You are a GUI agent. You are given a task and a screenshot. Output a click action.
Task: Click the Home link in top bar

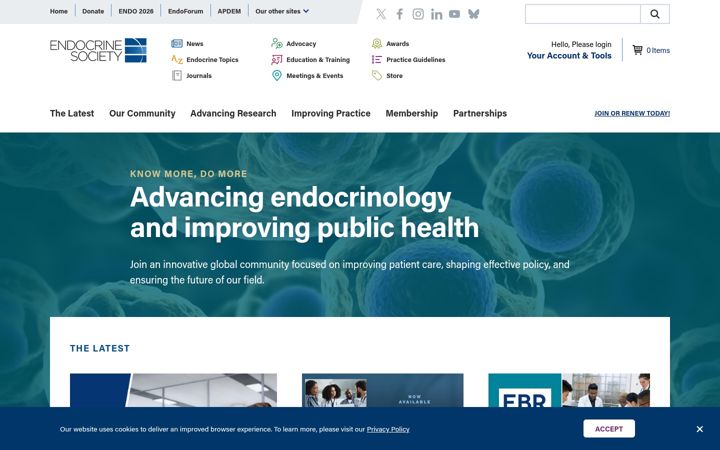pyautogui.click(x=59, y=11)
